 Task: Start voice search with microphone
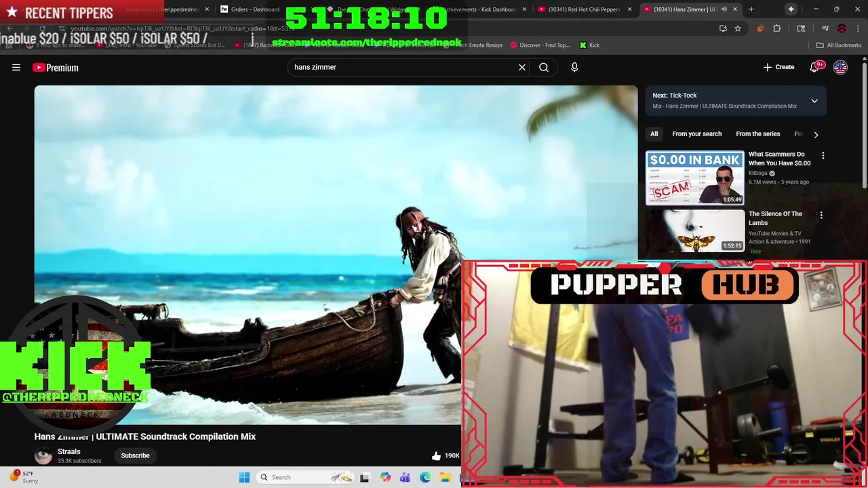click(574, 67)
